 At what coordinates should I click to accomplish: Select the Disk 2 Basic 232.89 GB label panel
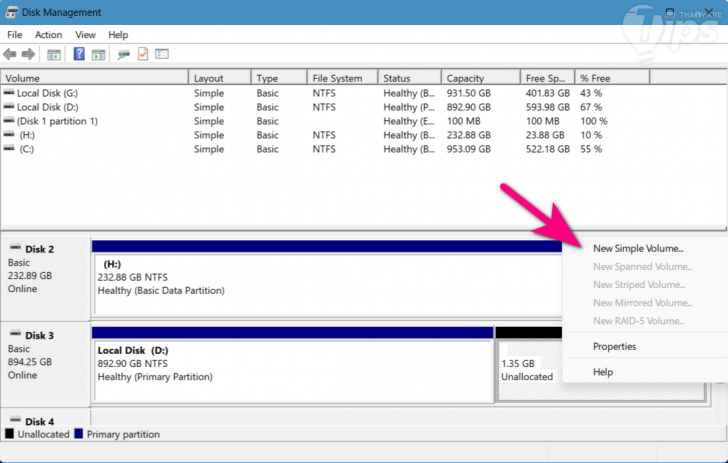coord(45,278)
